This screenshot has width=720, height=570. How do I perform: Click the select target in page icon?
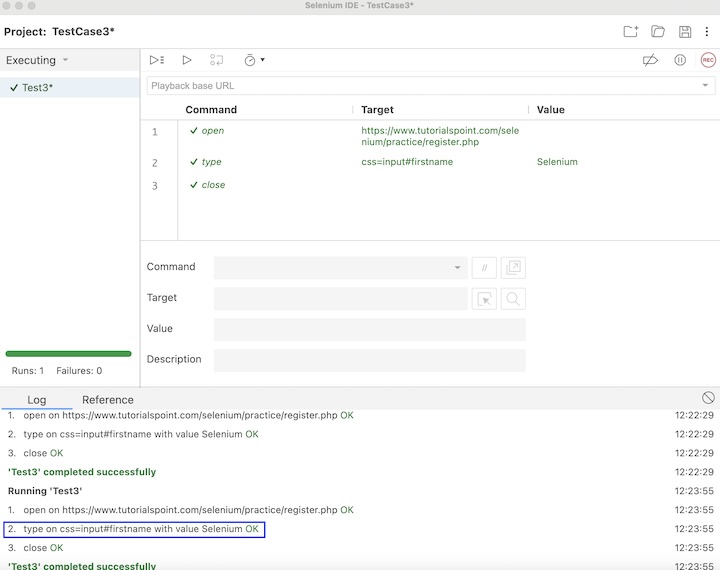[484, 298]
